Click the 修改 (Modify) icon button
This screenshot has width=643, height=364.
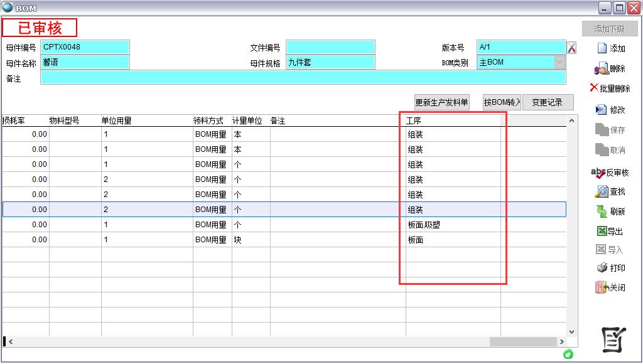(x=610, y=109)
